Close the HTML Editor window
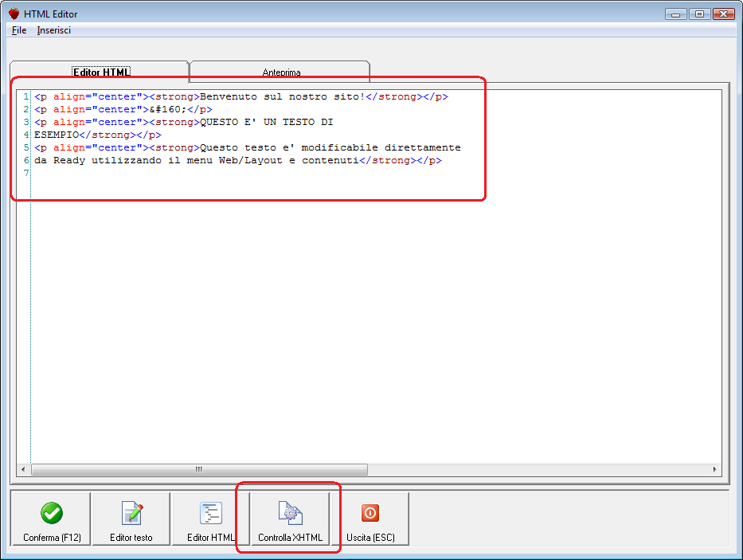The width and height of the screenshot is (743, 560). point(724,14)
